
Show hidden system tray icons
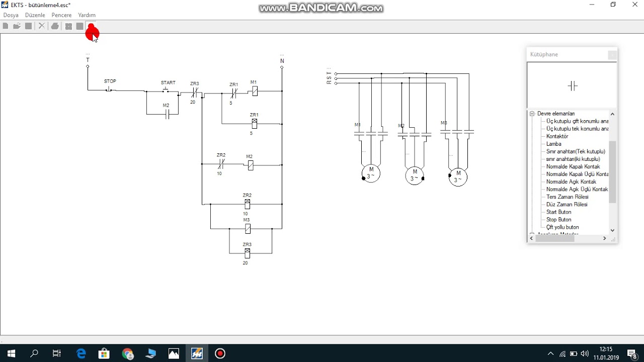[x=550, y=354]
